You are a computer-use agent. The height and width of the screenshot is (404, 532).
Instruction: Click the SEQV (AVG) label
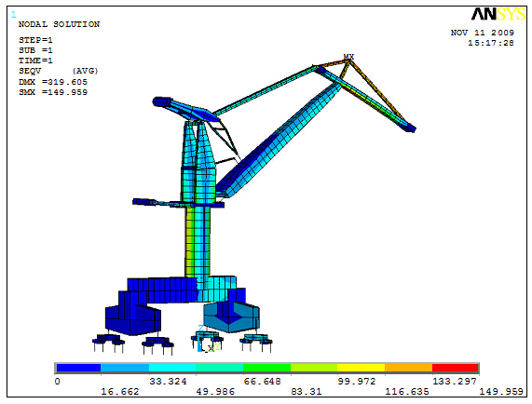[x=59, y=71]
